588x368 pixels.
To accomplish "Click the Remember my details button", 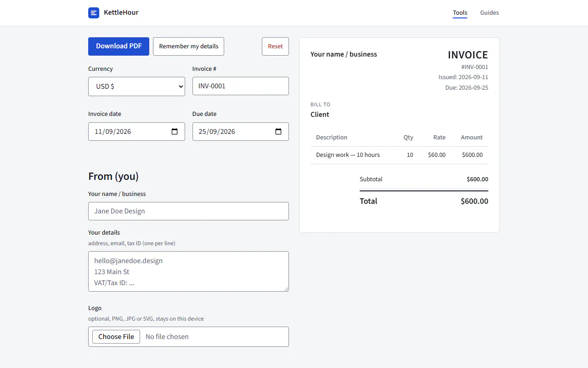I will coord(188,46).
